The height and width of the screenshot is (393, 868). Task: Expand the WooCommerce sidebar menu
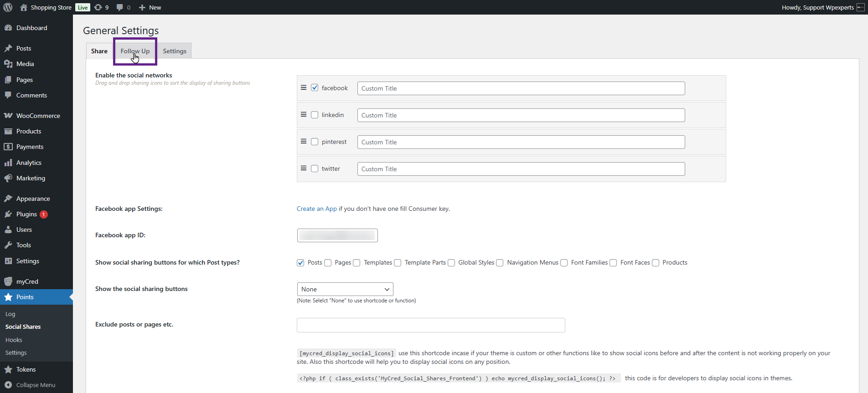click(38, 116)
